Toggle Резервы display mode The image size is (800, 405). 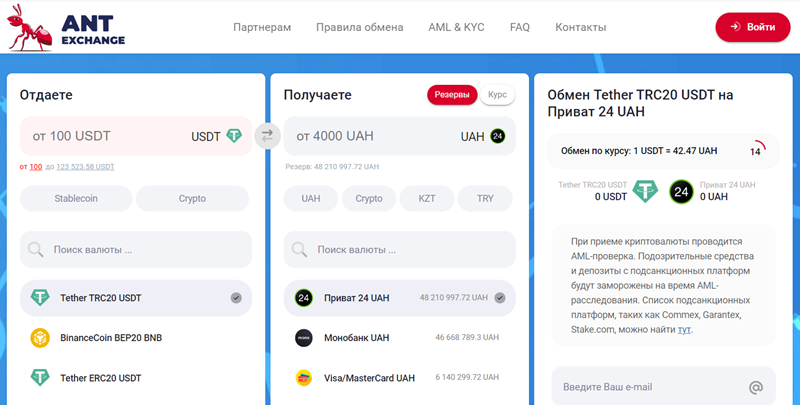(x=452, y=95)
